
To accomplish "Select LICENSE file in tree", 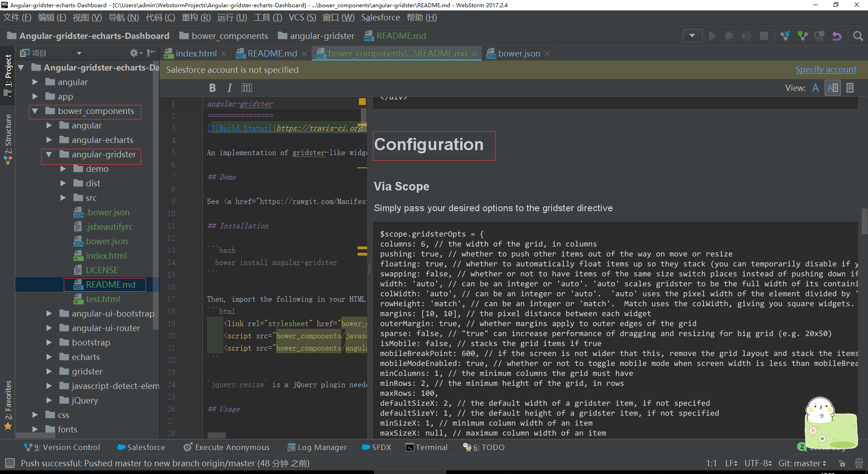I will click(101, 270).
